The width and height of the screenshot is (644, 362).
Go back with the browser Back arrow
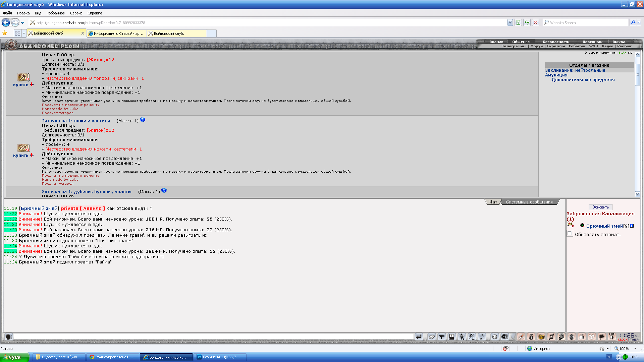[x=6, y=22]
